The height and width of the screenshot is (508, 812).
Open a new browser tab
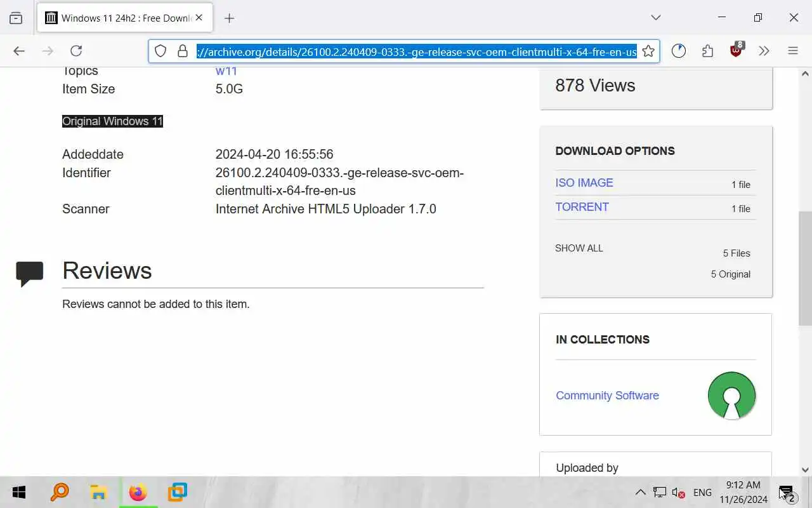point(230,18)
